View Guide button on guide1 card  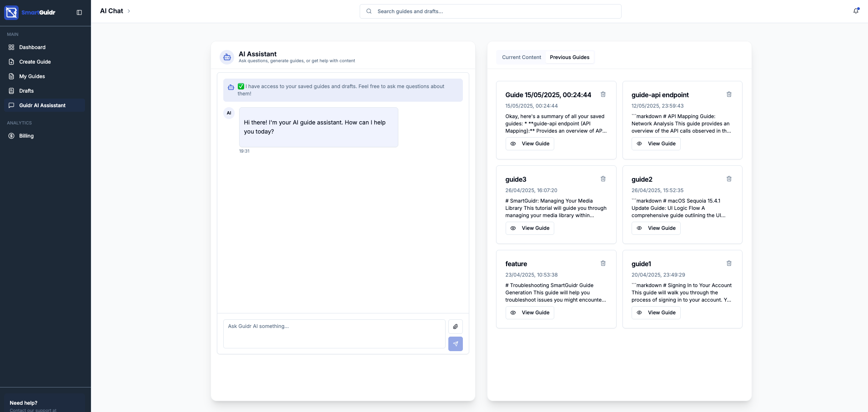click(x=656, y=313)
